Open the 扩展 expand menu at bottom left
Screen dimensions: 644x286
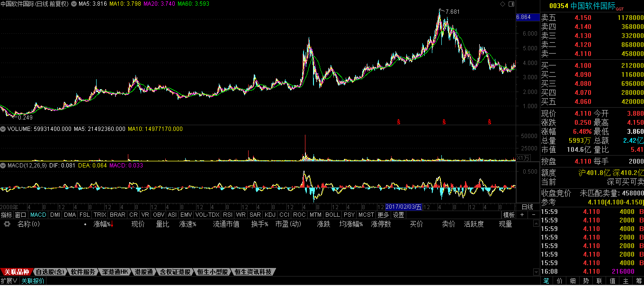(x=9, y=281)
